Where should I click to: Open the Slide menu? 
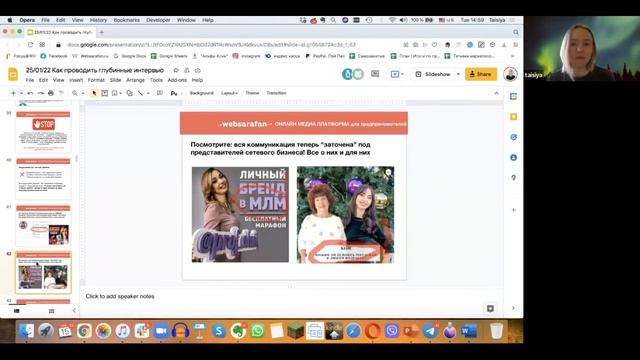coord(116,80)
